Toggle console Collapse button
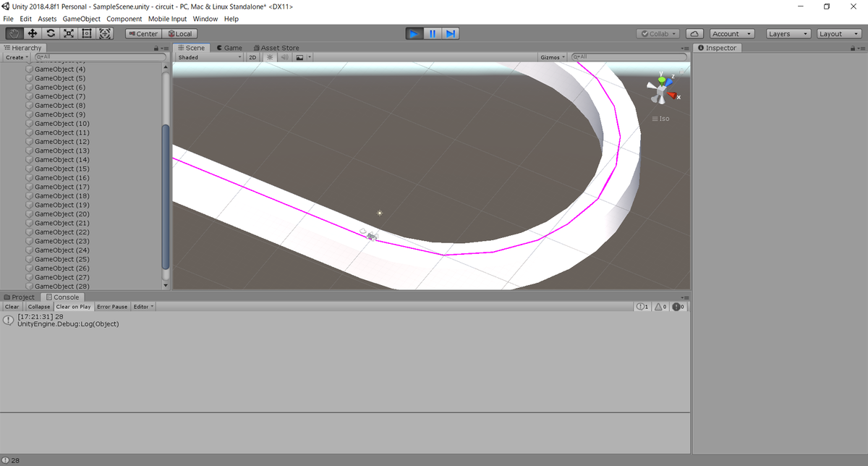The height and width of the screenshot is (466, 868). 39,307
